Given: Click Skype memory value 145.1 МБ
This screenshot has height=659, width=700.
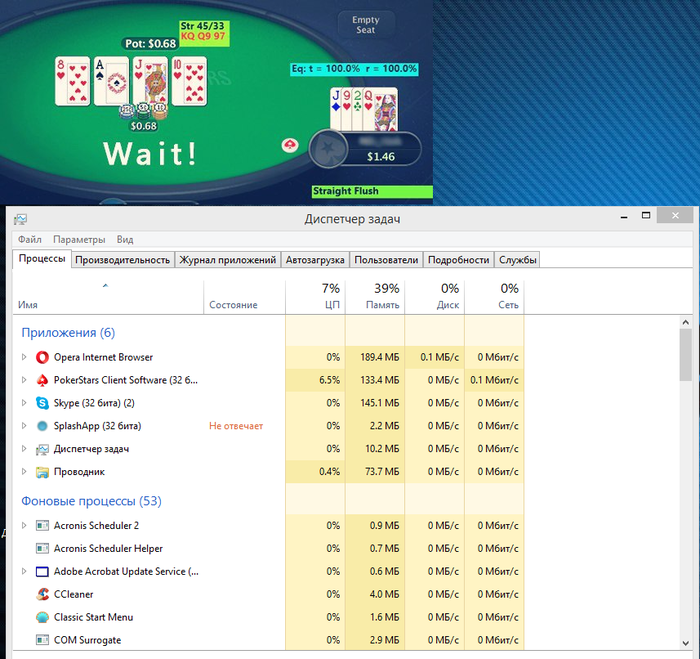Looking at the screenshot, I should click(x=380, y=403).
